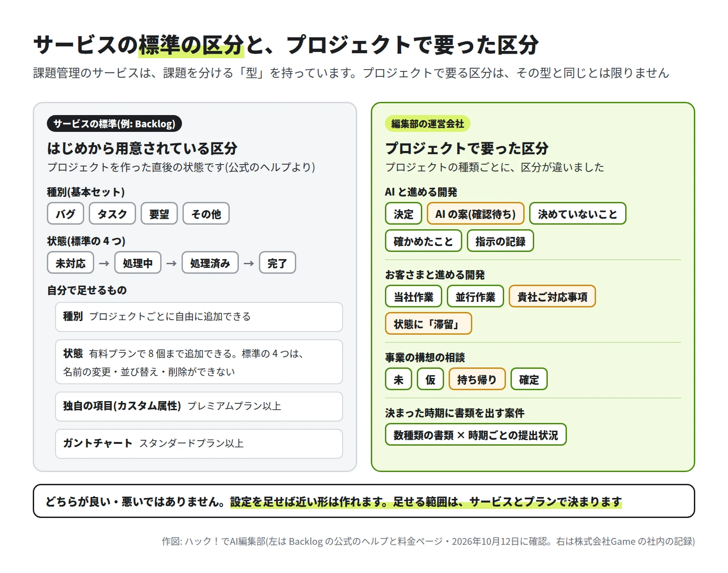This screenshot has width=728, height=573.
Task: Click the 独自の項目(カスタム属性) row
Action: [x=199, y=407]
